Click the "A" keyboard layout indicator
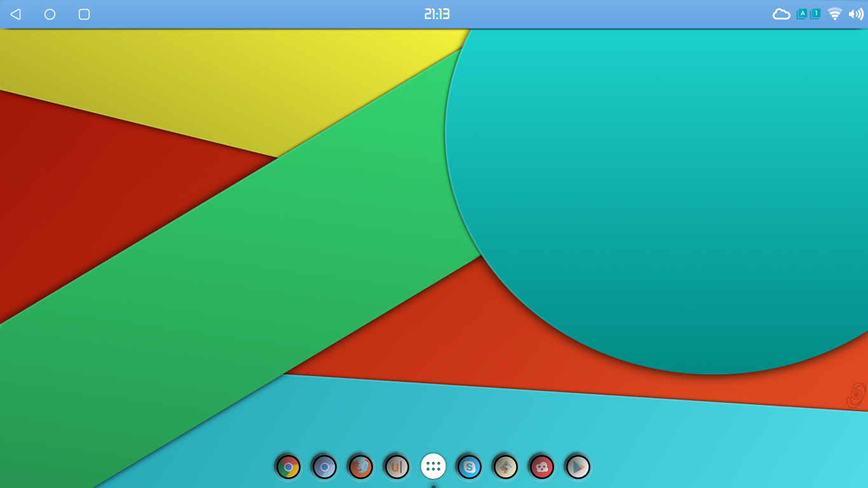Image resolution: width=868 pixels, height=488 pixels. coord(802,13)
